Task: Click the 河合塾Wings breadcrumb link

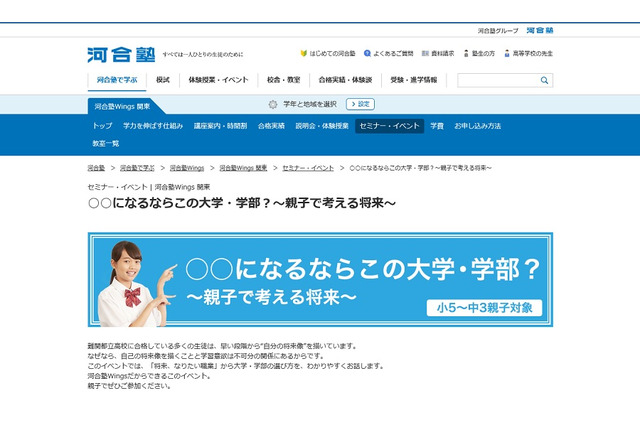Action: pos(187,168)
